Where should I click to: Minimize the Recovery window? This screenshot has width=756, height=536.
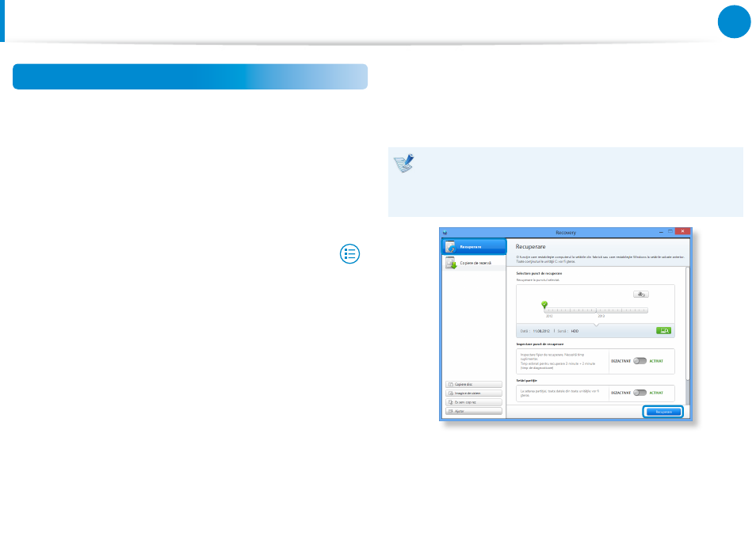[x=661, y=232]
